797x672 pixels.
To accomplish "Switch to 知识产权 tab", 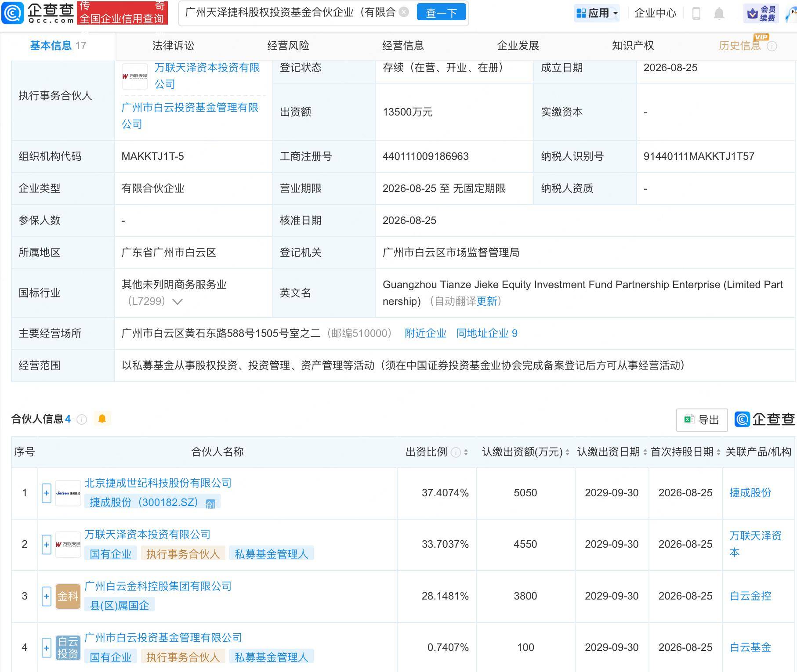I will click(633, 46).
